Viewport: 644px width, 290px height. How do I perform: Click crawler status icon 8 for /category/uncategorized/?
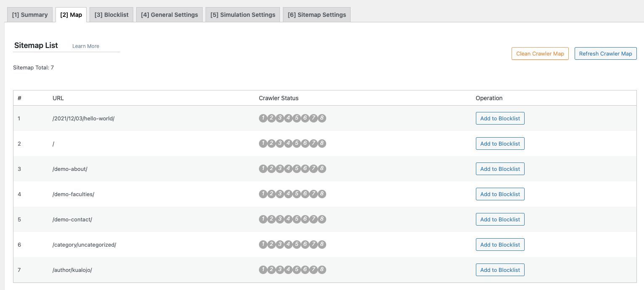322,245
